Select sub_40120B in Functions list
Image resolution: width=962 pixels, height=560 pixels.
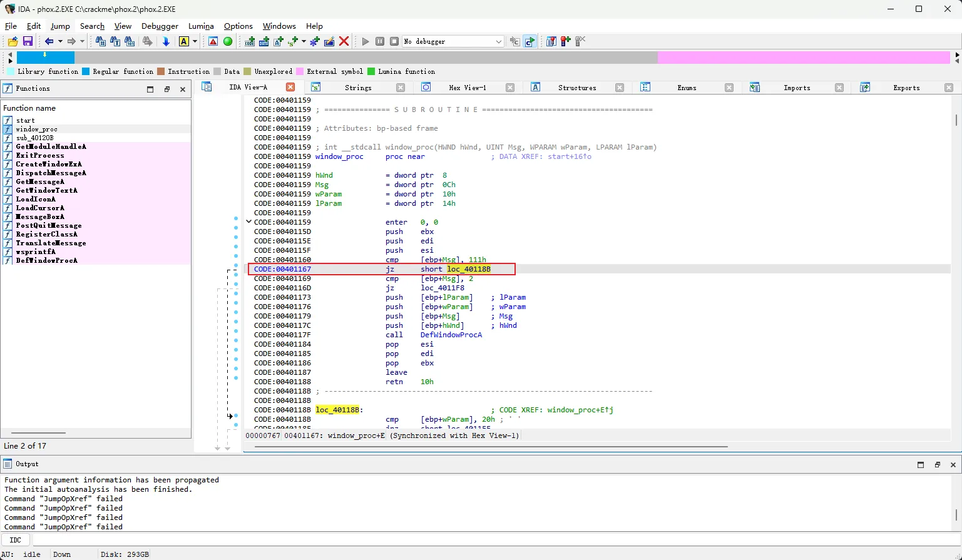(35, 138)
